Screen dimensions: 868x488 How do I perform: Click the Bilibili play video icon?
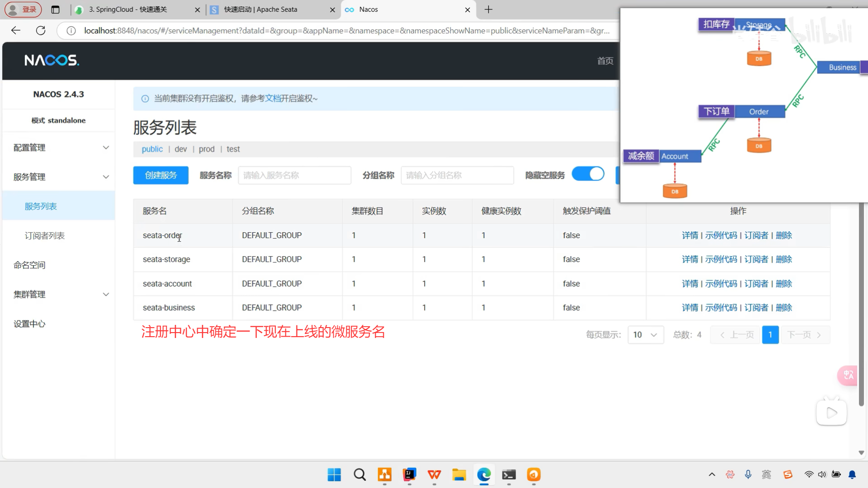831,412
